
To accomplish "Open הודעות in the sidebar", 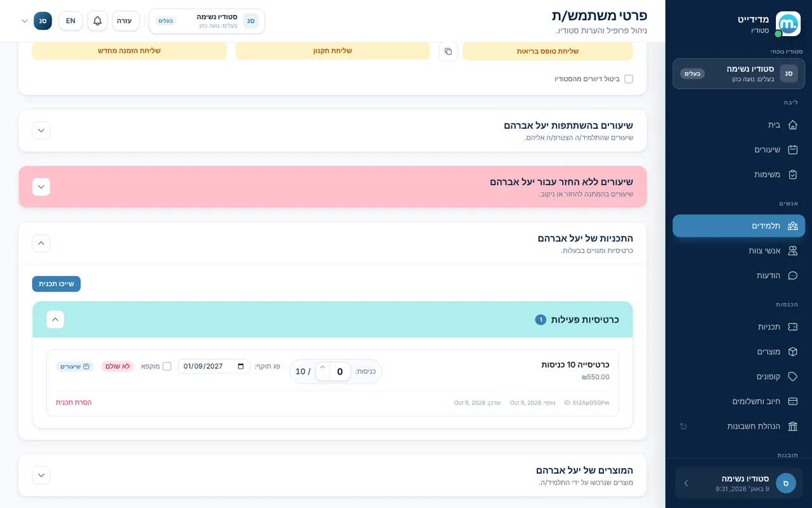I will coord(739,276).
